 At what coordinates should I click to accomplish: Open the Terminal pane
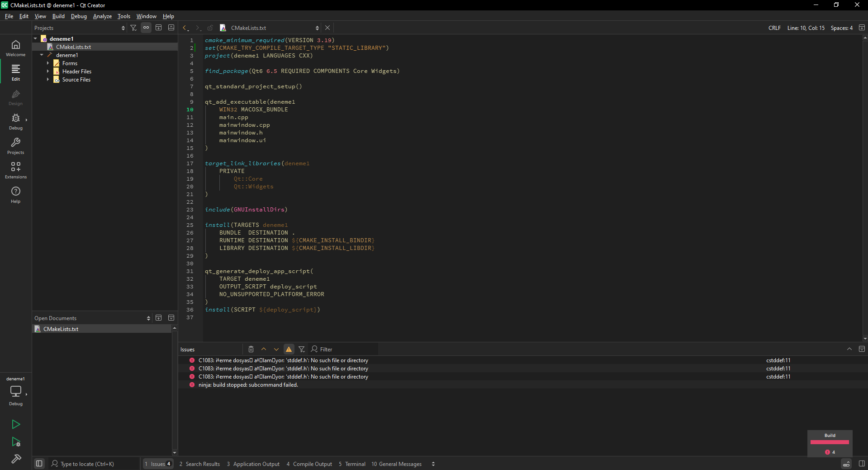(352, 464)
